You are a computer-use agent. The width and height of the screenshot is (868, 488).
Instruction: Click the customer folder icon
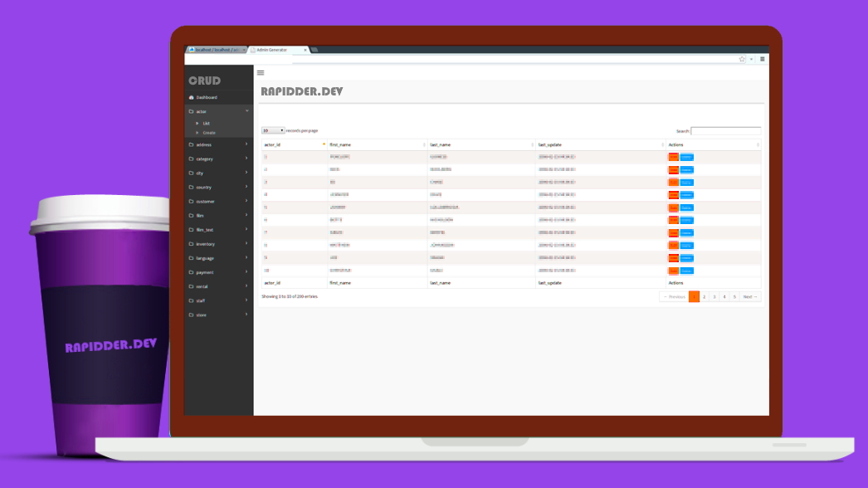click(192, 201)
